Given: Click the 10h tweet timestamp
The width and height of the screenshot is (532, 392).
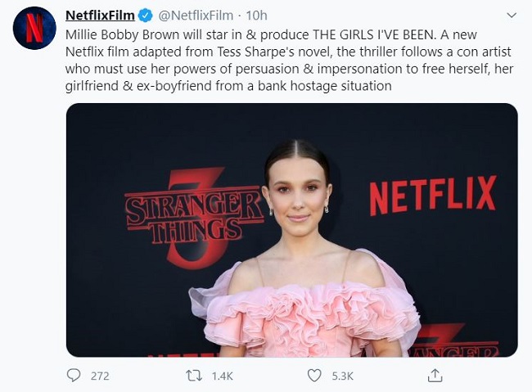Looking at the screenshot, I should 256,16.
